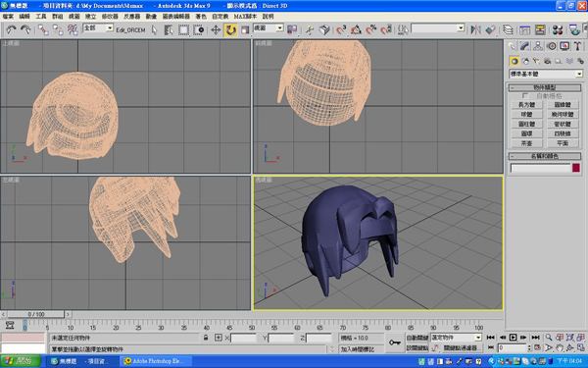Click the highlighted Select and Rotate tool

coord(230,29)
